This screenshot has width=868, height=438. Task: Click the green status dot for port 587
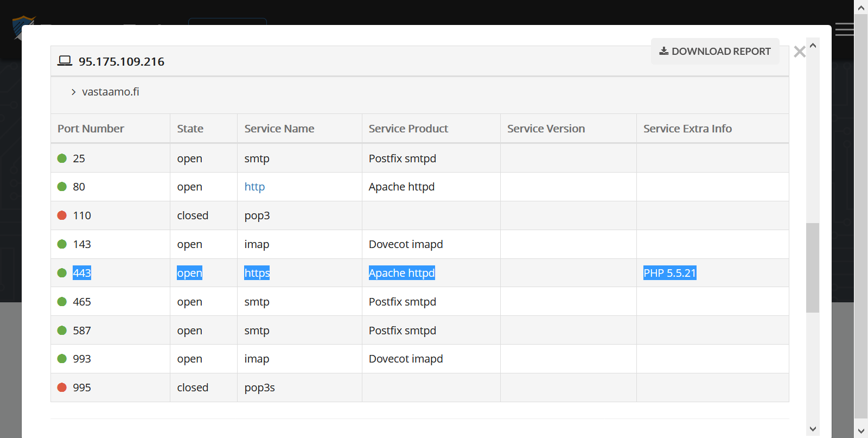(62, 331)
